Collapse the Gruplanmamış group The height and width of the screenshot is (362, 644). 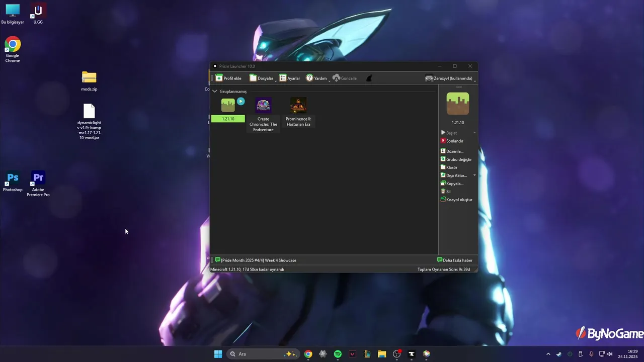(215, 92)
